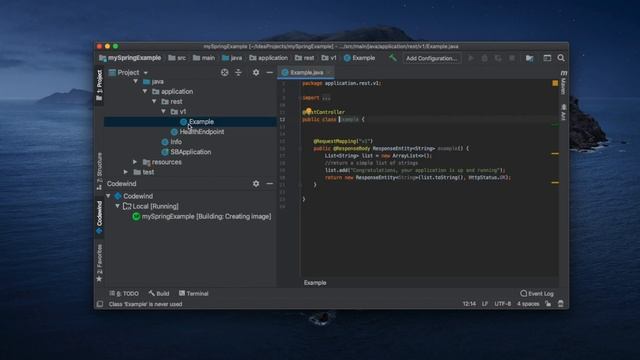
Task: Open the Build tool window at bottom
Action: pos(159,293)
